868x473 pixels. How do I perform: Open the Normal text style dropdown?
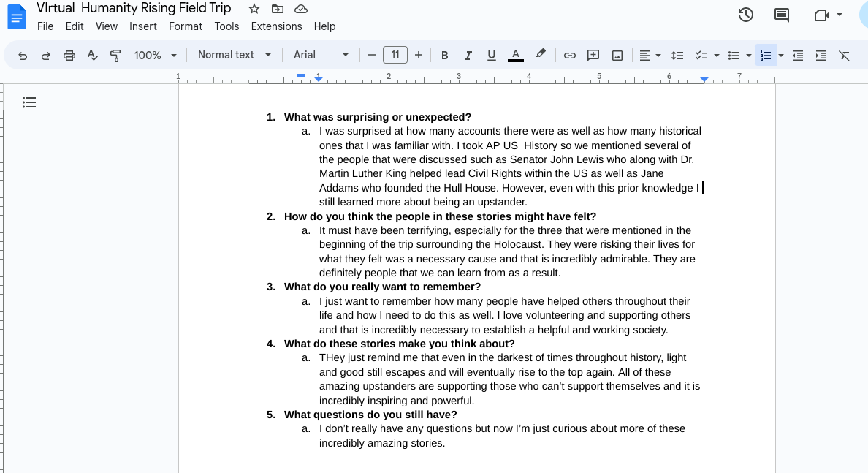point(234,55)
